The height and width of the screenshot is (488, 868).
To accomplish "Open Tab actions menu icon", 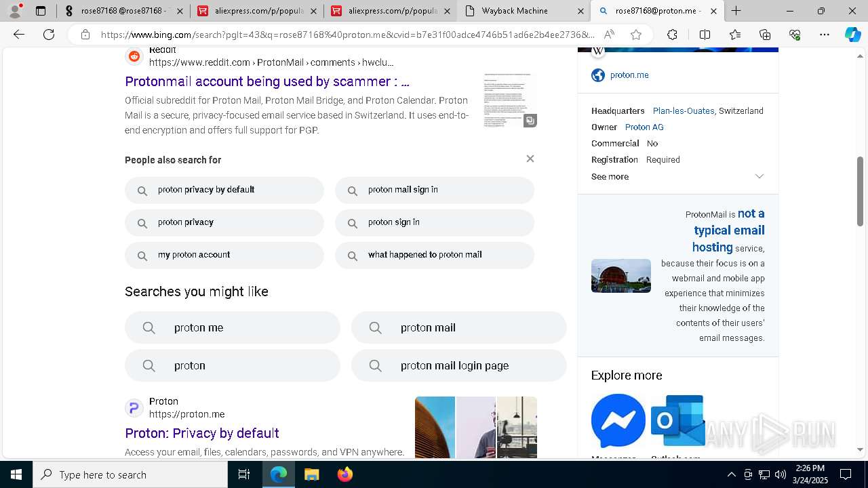I will pos(41,11).
